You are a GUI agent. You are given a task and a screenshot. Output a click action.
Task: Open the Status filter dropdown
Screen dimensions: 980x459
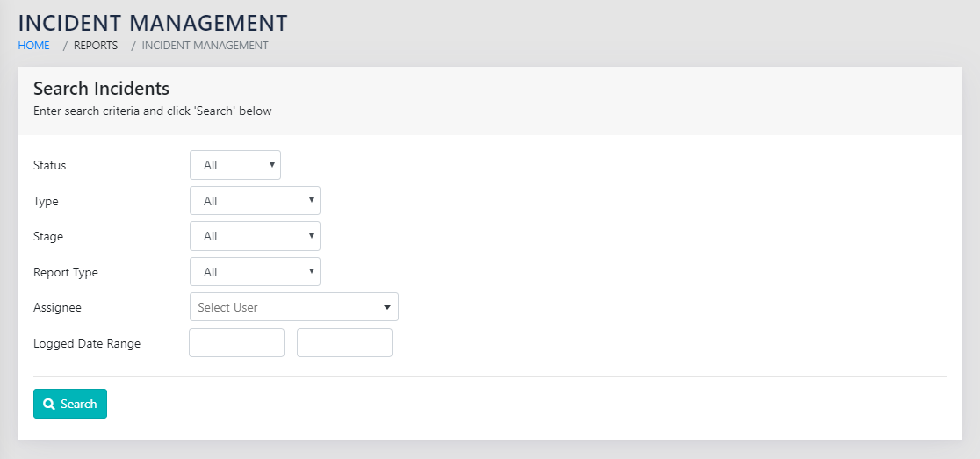point(234,165)
